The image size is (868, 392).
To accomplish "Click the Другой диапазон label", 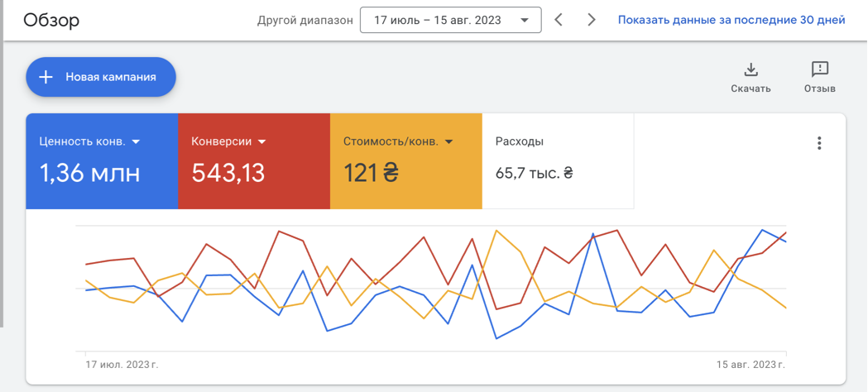I will [305, 21].
